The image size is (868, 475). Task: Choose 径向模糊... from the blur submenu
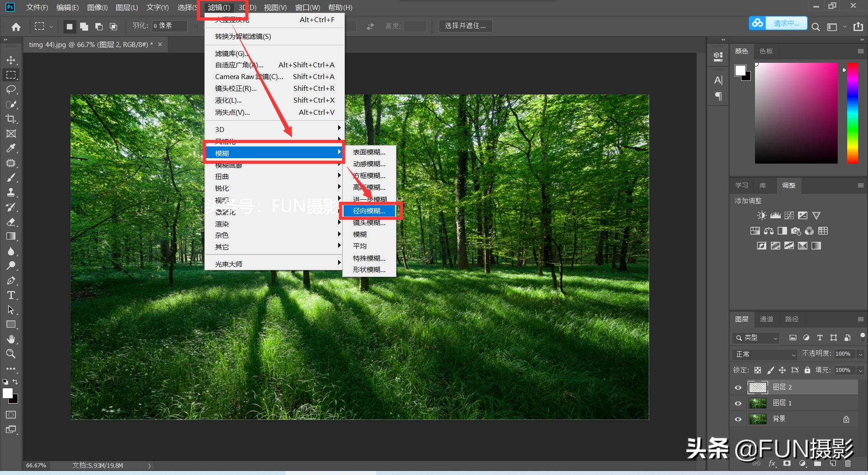(369, 211)
